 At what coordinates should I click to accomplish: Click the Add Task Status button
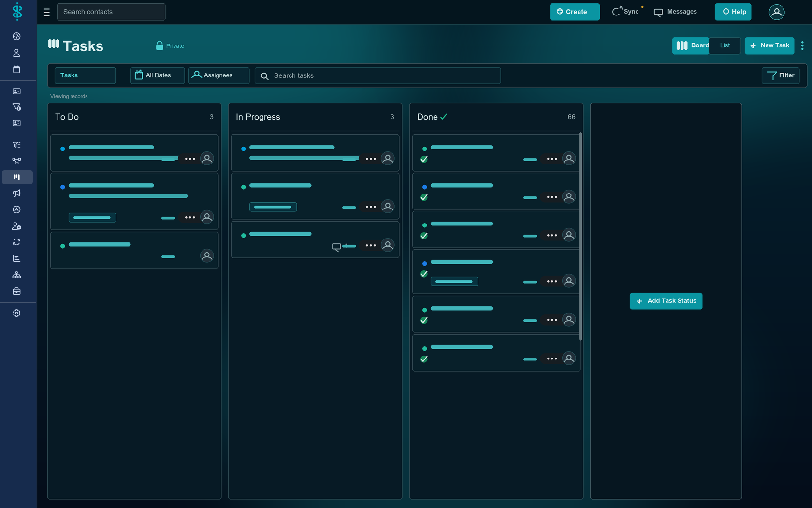666,301
